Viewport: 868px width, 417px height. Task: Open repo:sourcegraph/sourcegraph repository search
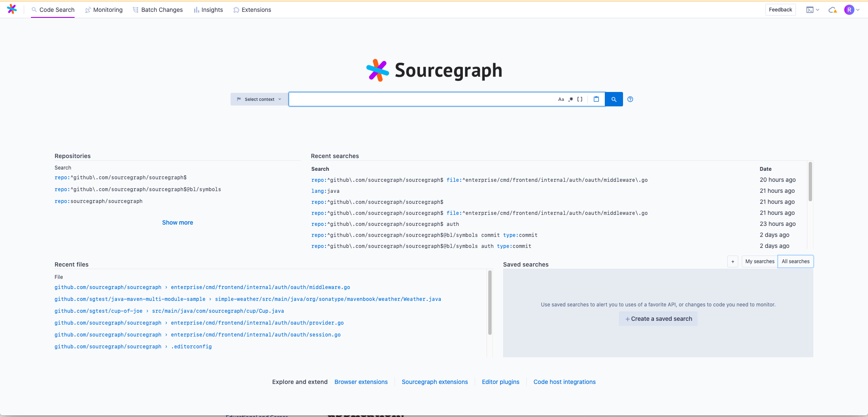(98, 201)
